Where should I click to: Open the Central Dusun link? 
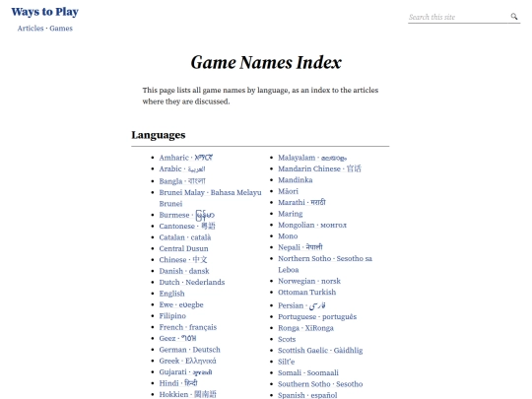click(183, 248)
